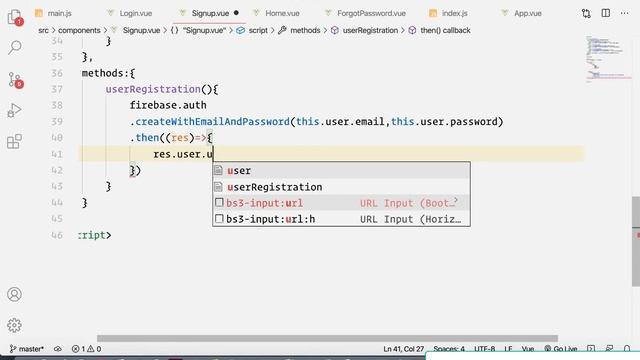
Task: Click line number 46 in gutter
Action: 57,235
